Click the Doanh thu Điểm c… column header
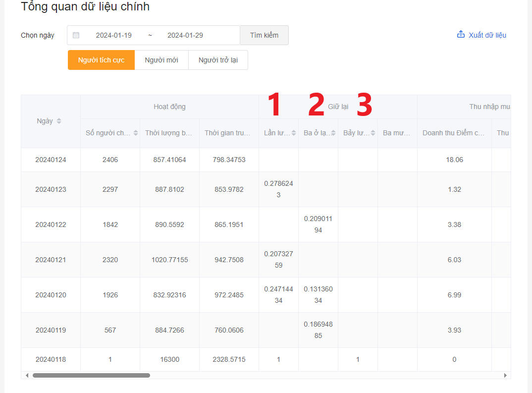Screen dimensions: 532x393 click(453, 133)
